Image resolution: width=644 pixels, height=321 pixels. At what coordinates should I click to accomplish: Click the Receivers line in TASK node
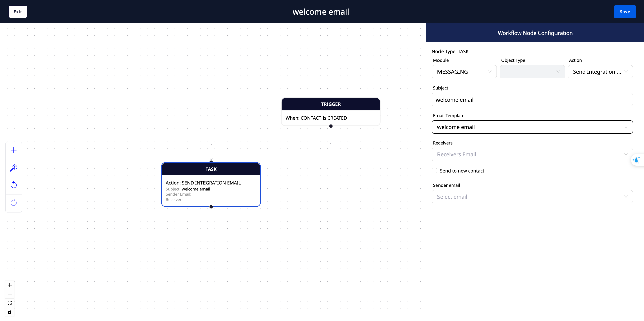[175, 200]
